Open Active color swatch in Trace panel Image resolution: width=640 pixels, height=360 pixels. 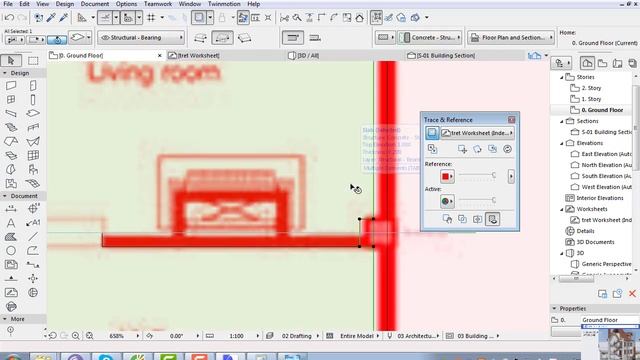click(x=447, y=201)
